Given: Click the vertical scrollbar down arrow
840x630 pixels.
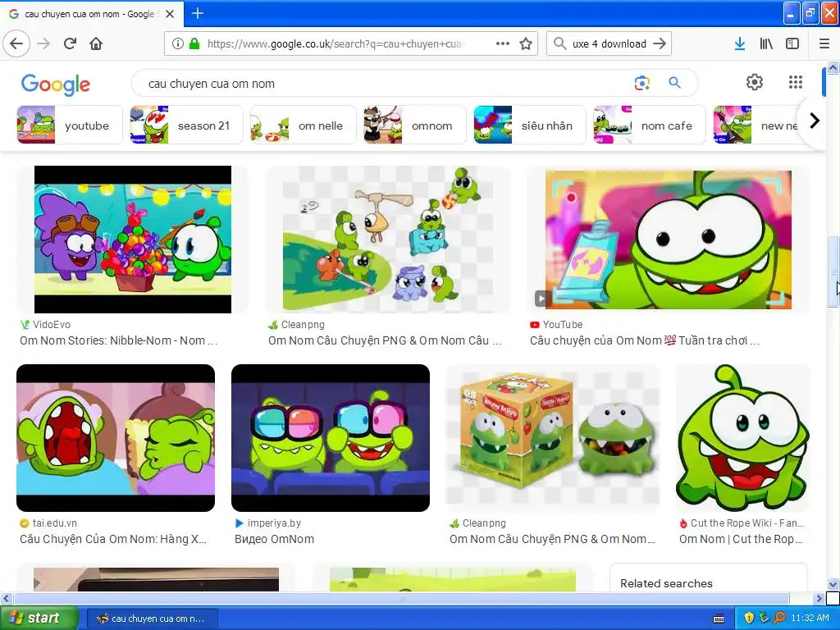Looking at the screenshot, I should click(x=833, y=584).
